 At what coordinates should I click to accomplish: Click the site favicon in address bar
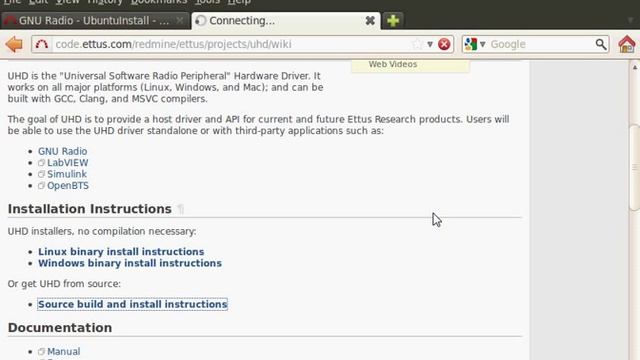(x=42, y=44)
